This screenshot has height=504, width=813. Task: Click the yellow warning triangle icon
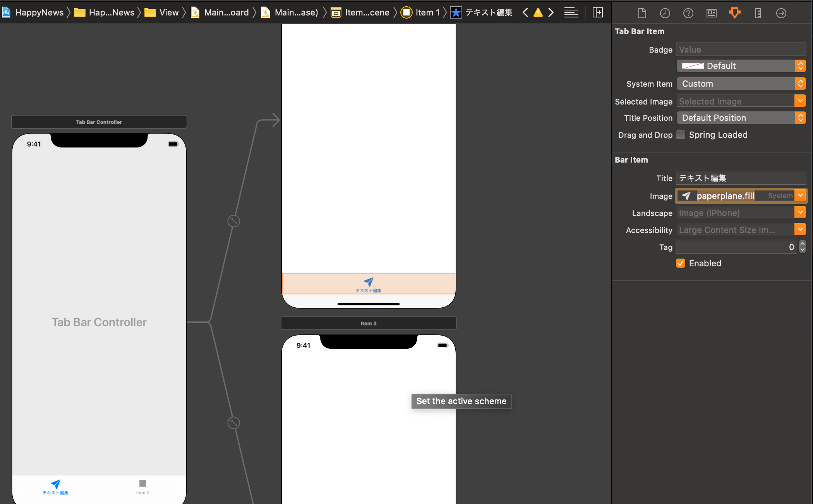coord(538,13)
